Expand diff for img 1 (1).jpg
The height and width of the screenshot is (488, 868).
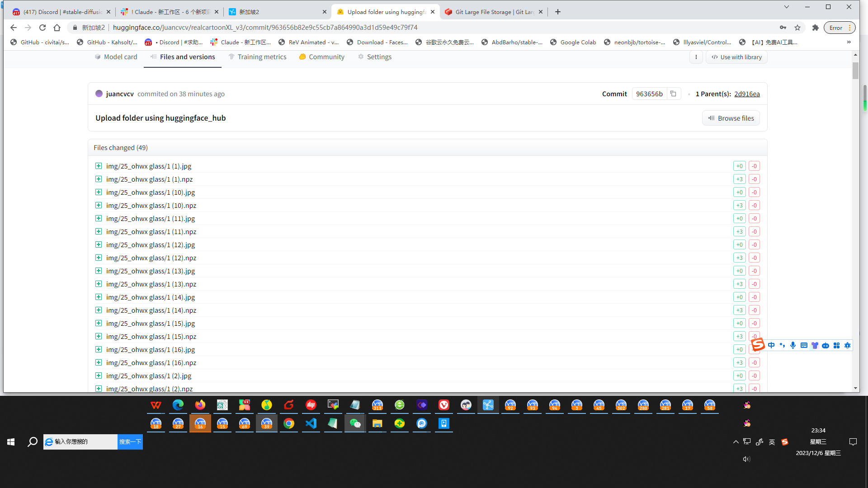point(99,166)
